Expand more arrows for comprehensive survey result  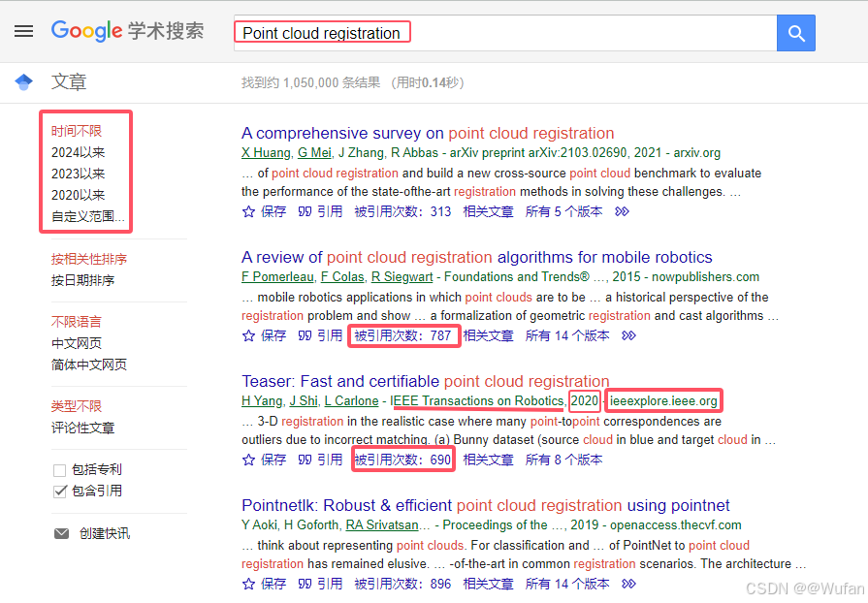tap(623, 212)
